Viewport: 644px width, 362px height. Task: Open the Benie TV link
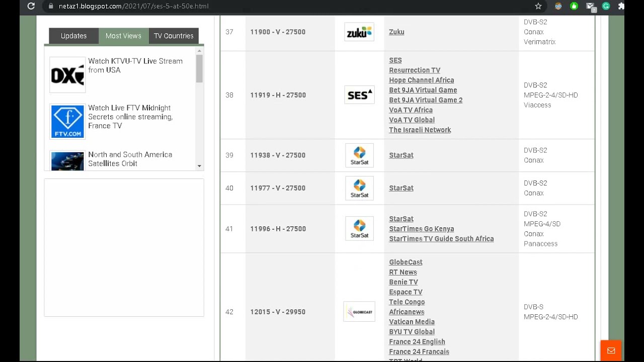tap(404, 282)
